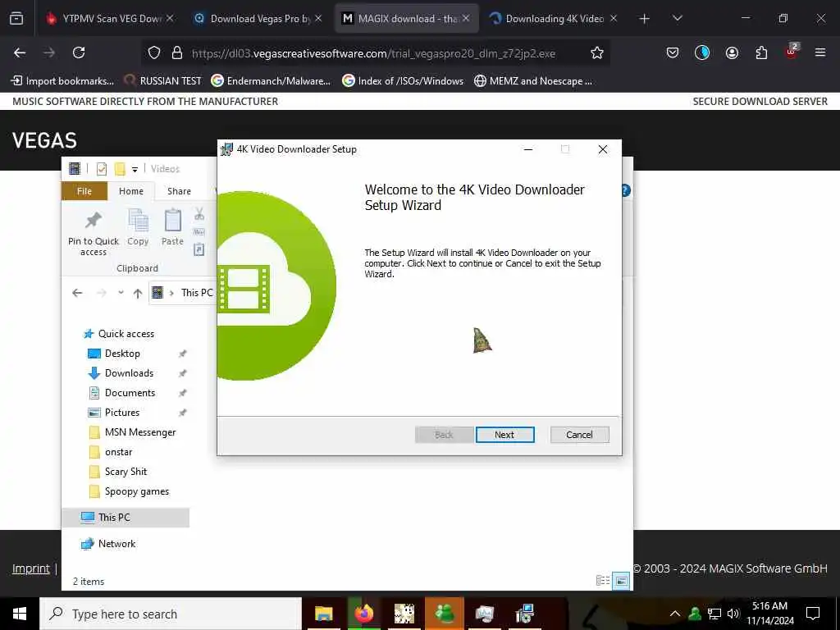Select This PC in the navigation pane
Viewport: 840px width, 630px height.
coord(126,518)
